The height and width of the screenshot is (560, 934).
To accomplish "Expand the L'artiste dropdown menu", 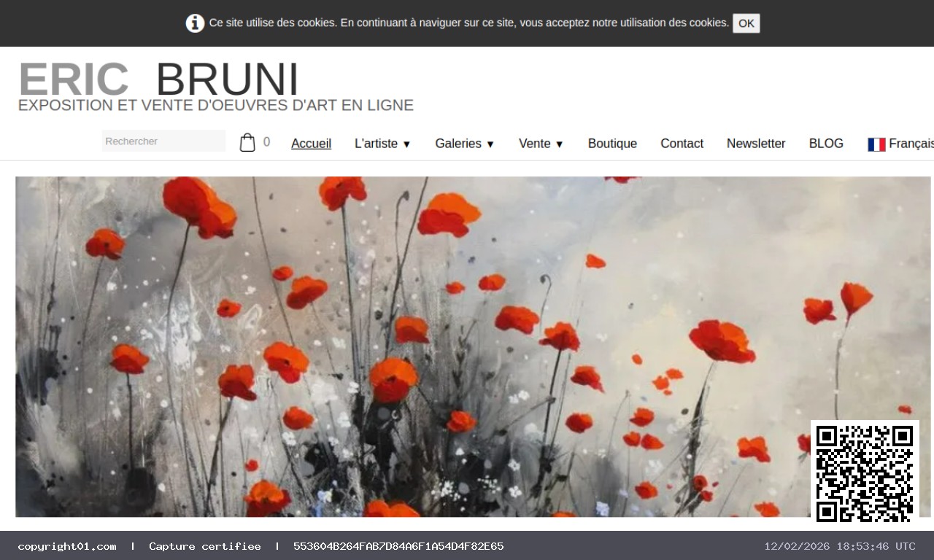I will (x=382, y=144).
